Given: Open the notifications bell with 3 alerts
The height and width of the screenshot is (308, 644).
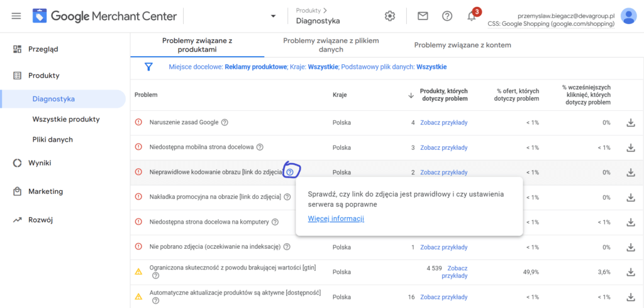Looking at the screenshot, I should point(472,16).
